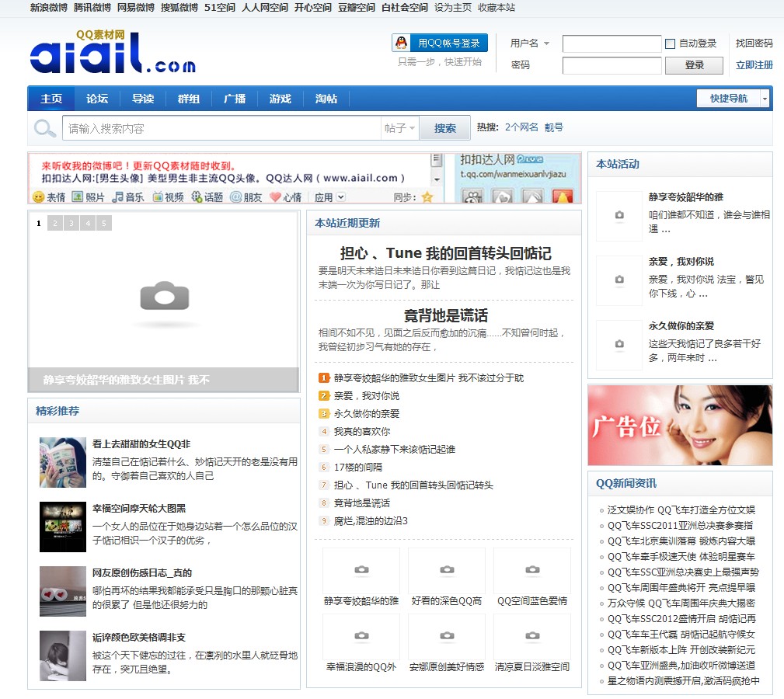Click the 表情 smiley icon in banner
The image size is (784, 699).
tap(38, 196)
